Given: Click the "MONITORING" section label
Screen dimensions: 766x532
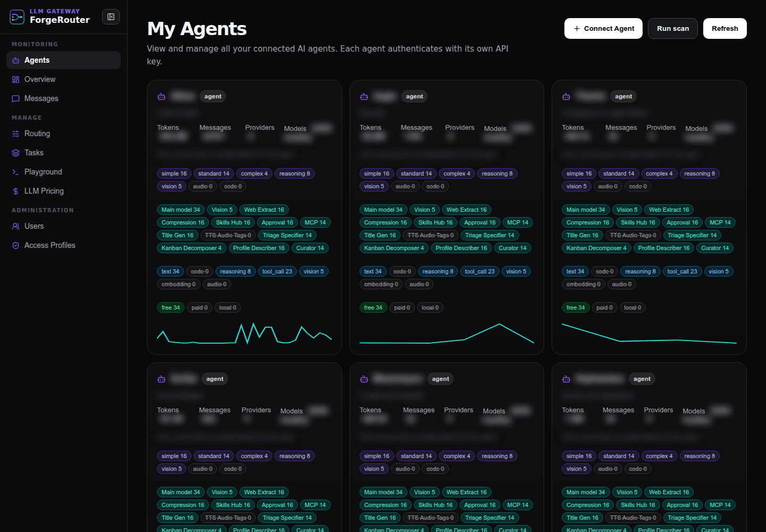Looking at the screenshot, I should pos(35,44).
